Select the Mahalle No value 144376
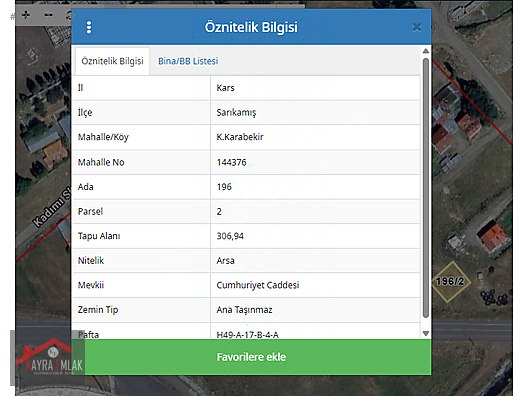528x396 pixels. click(x=231, y=162)
